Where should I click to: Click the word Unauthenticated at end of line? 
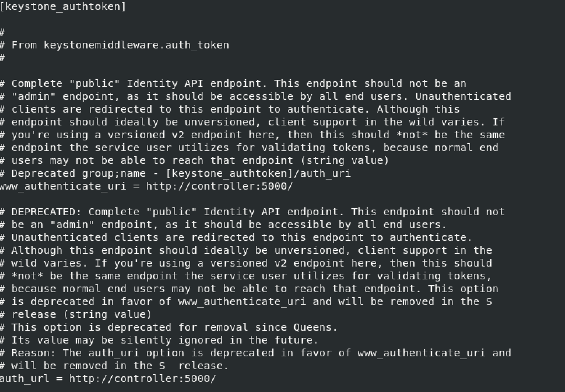pyautogui.click(x=463, y=96)
